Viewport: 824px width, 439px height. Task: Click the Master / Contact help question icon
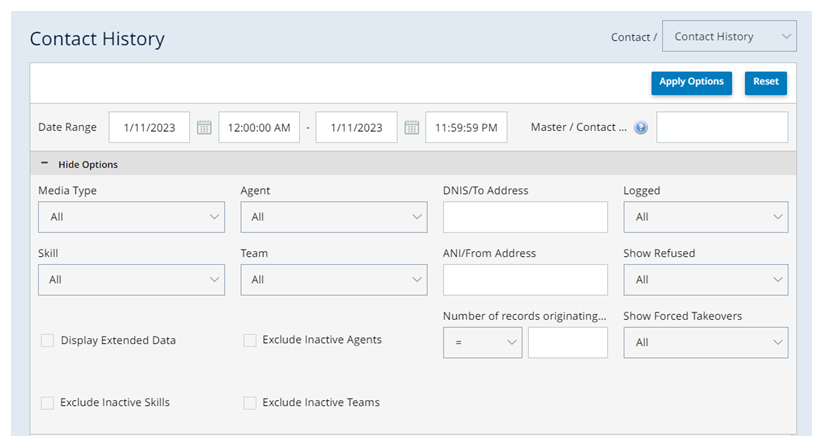coord(641,127)
